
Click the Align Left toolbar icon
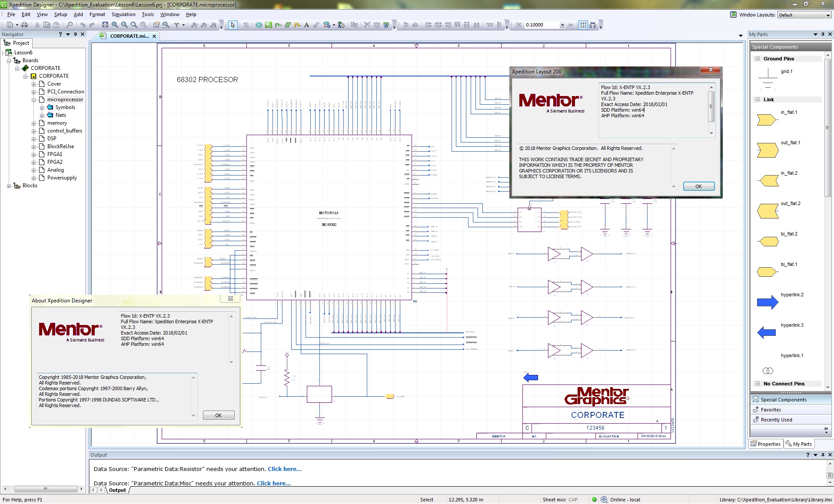point(429,25)
